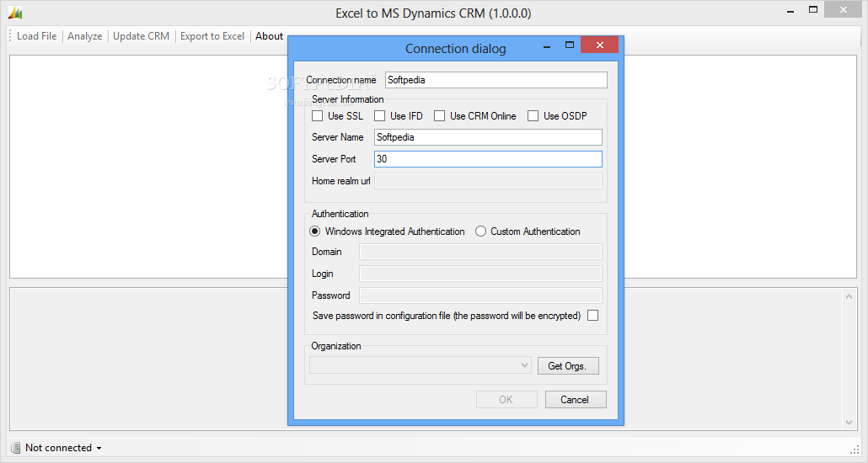Choose Update CRM from the toolbar
Viewport: 868px width, 463px height.
[x=142, y=36]
